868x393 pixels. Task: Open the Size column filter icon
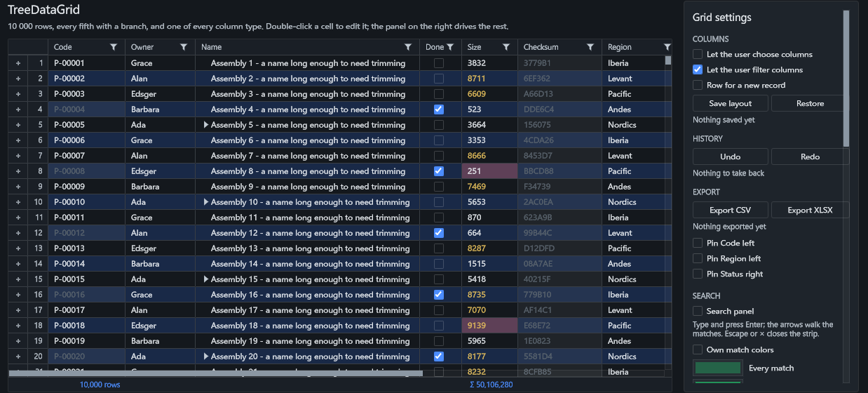(506, 47)
